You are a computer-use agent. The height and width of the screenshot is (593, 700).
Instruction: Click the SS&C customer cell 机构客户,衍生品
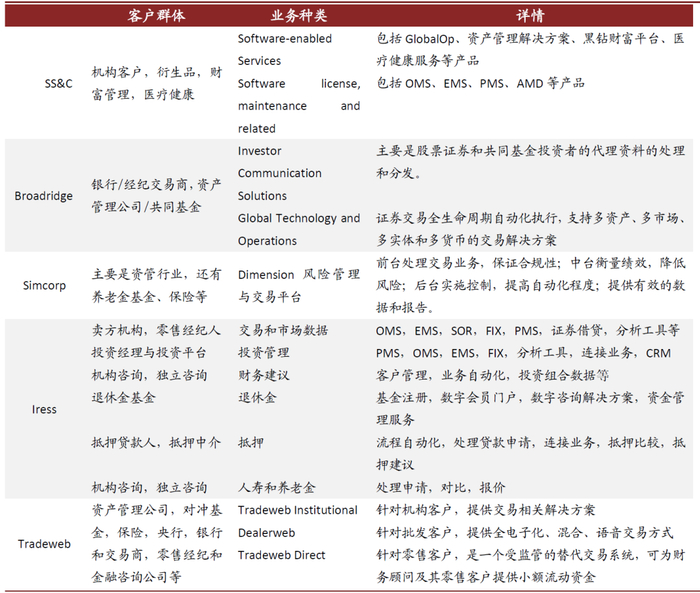(x=157, y=84)
